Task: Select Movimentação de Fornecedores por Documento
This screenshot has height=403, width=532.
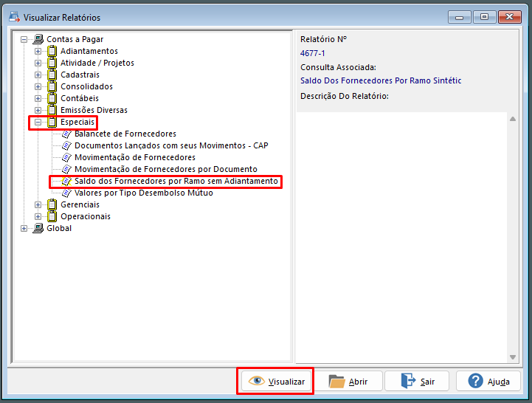Action: pyautogui.click(x=166, y=169)
